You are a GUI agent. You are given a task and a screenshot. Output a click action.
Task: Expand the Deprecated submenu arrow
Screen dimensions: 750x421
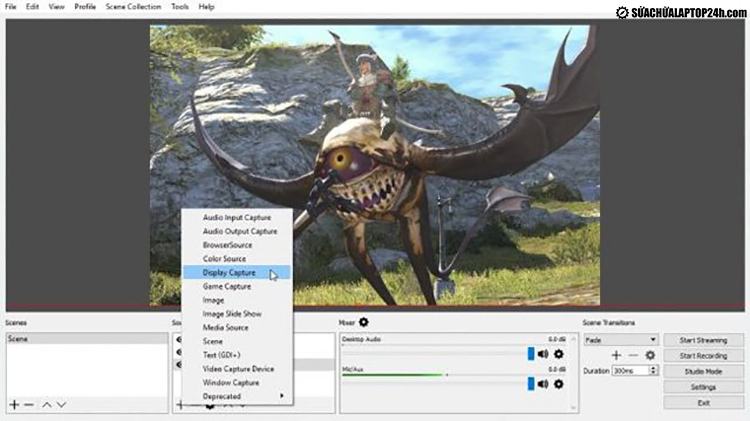[x=282, y=396]
